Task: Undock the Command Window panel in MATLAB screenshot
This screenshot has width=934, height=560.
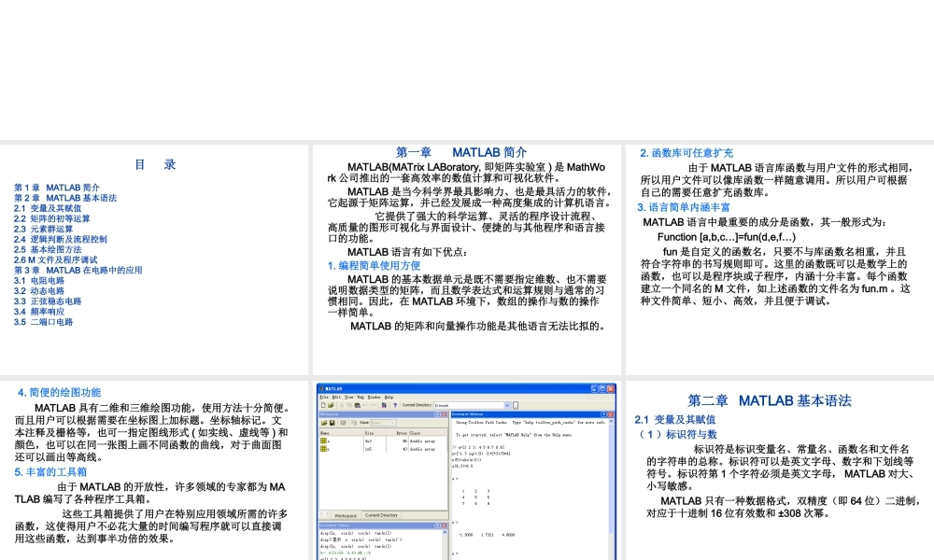Action: click(x=603, y=414)
